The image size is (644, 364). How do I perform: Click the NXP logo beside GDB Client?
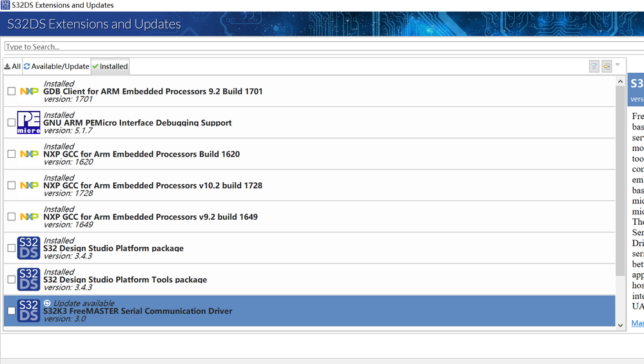(x=29, y=91)
